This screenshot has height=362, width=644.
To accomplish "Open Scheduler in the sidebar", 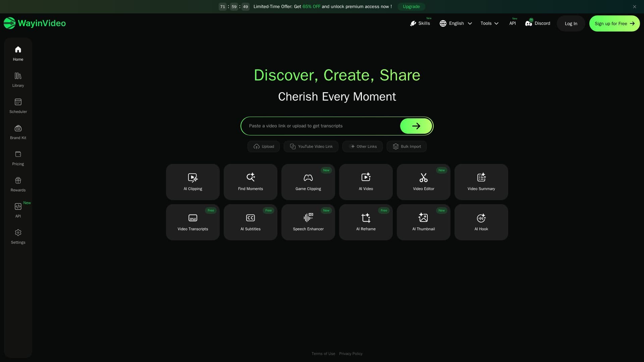I will coord(18,106).
